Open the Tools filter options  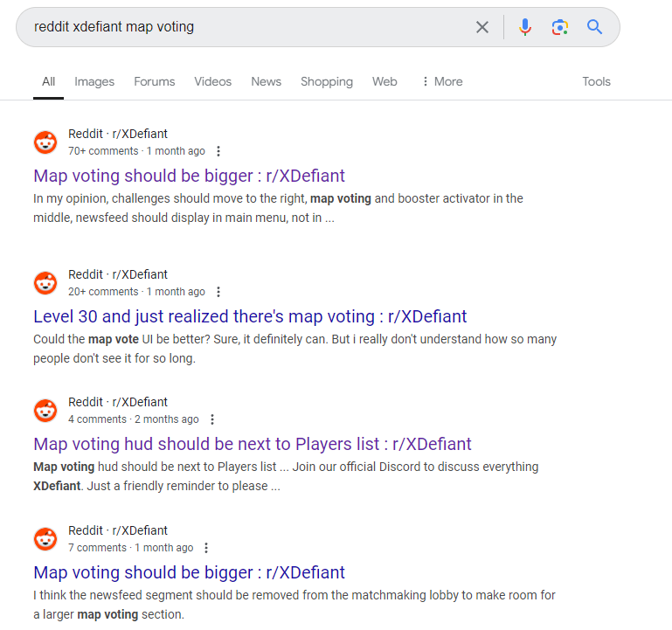point(596,81)
